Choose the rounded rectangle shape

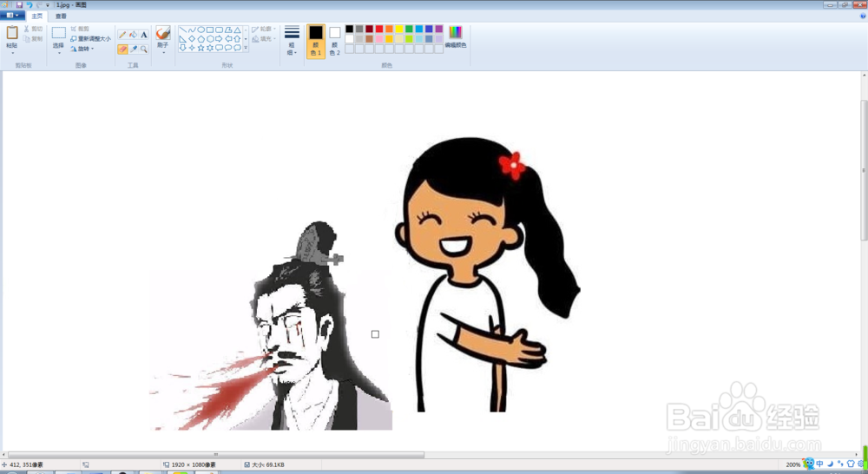tap(220, 30)
